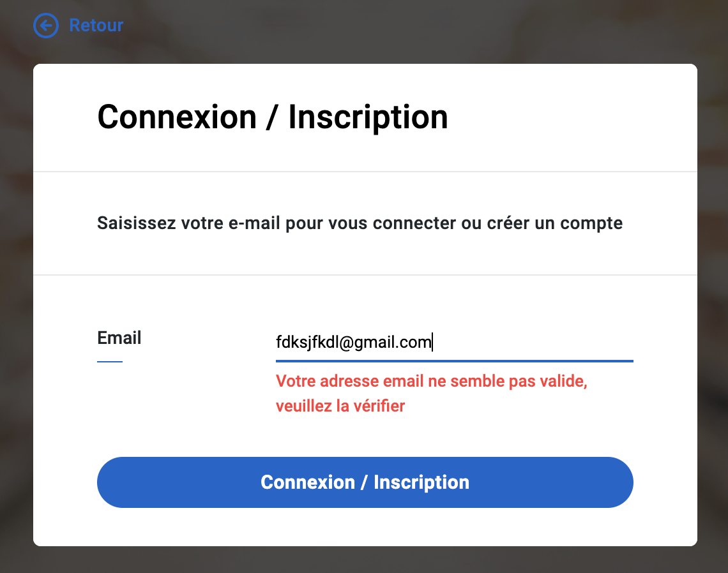The image size is (728, 573).
Task: Click the short blue underline below Email label
Action: tap(110, 362)
